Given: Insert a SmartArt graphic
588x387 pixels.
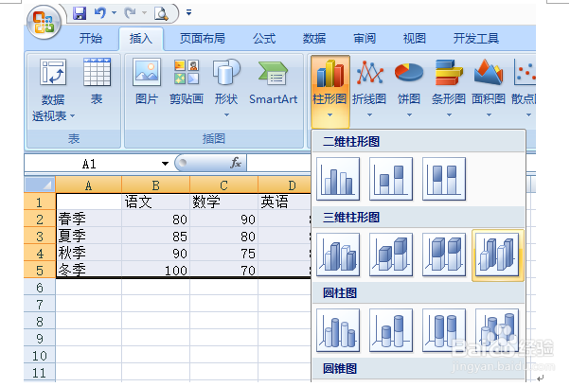Looking at the screenshot, I should click(x=273, y=82).
